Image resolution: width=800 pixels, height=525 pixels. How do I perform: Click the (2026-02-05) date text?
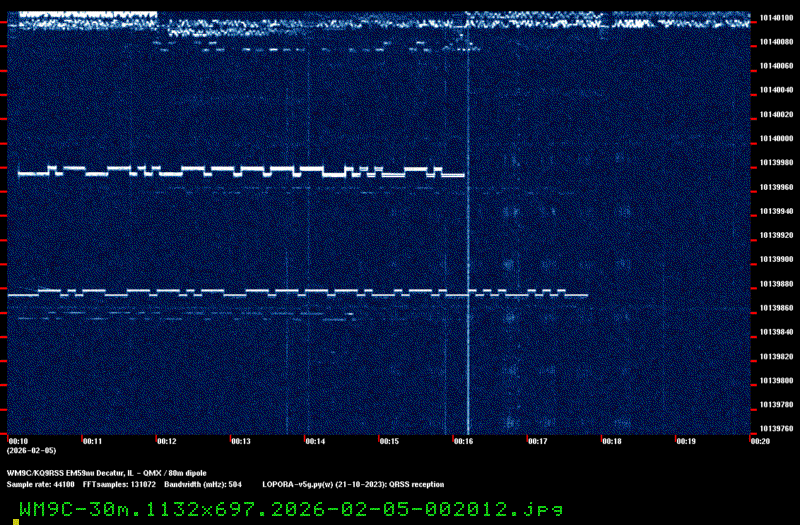point(32,451)
